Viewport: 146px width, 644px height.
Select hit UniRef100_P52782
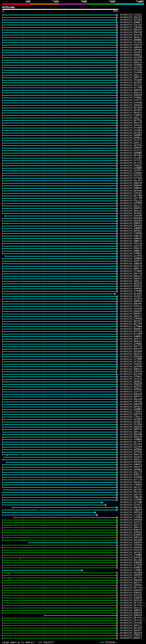[131, 175]
